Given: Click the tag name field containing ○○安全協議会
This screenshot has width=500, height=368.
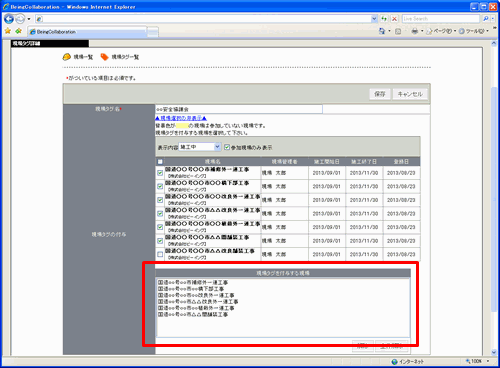Looking at the screenshot, I should click(239, 109).
